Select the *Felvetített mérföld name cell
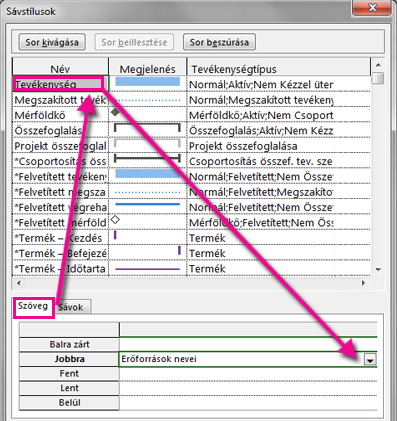 click(x=60, y=222)
